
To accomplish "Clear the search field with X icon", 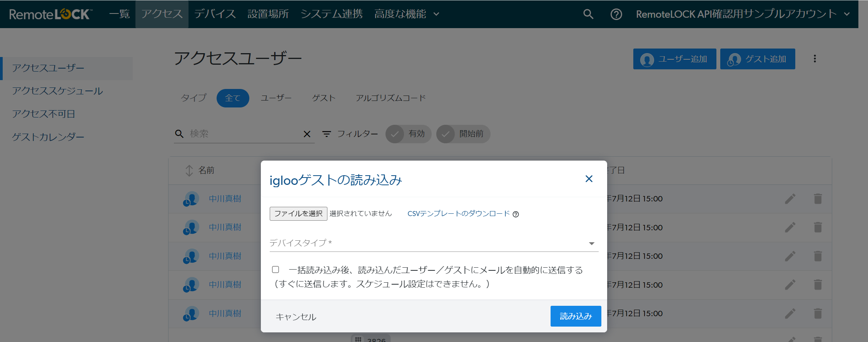I will coord(307,134).
